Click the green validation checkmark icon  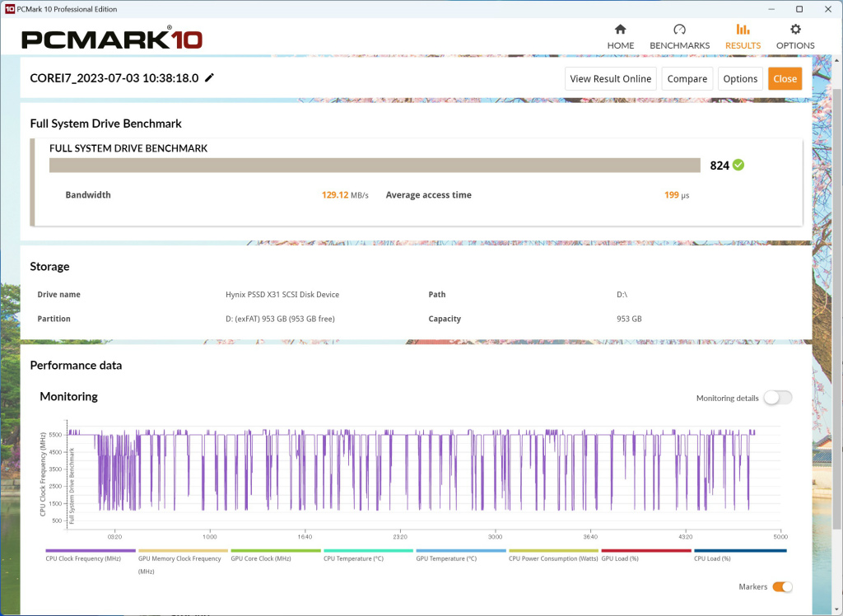738,166
